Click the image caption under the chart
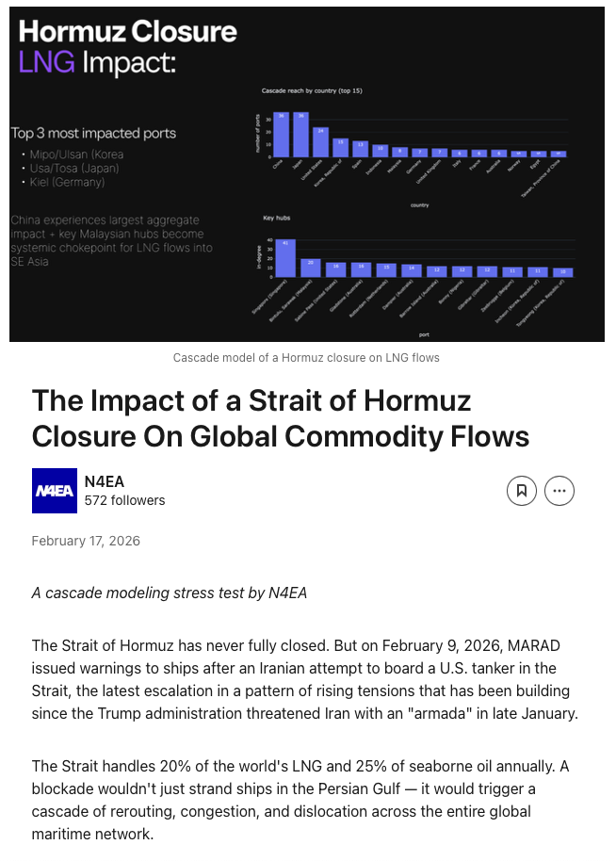 (x=306, y=358)
